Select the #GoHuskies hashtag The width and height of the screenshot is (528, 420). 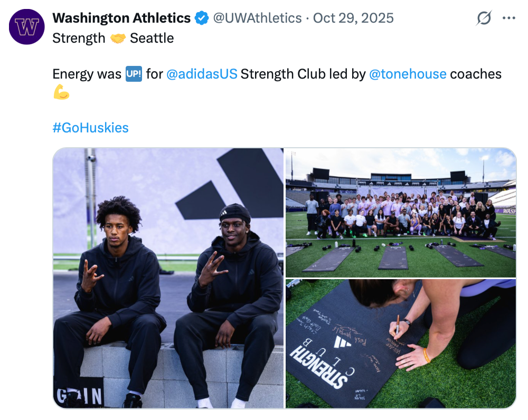pos(91,128)
